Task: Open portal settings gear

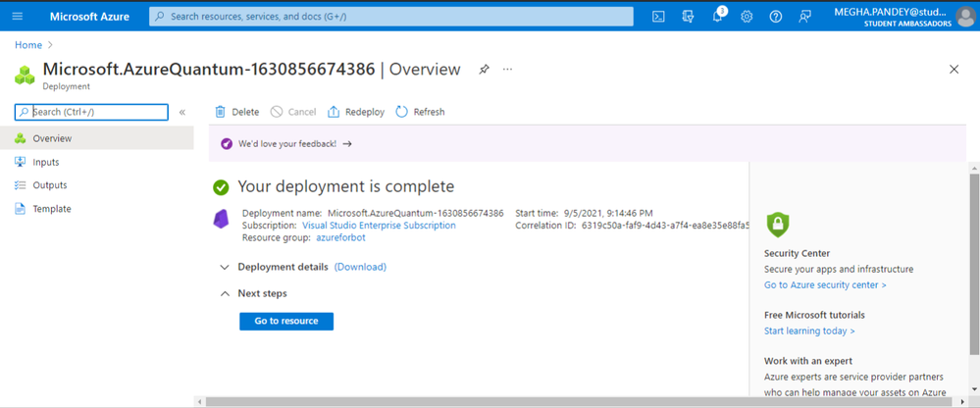Action: click(747, 17)
